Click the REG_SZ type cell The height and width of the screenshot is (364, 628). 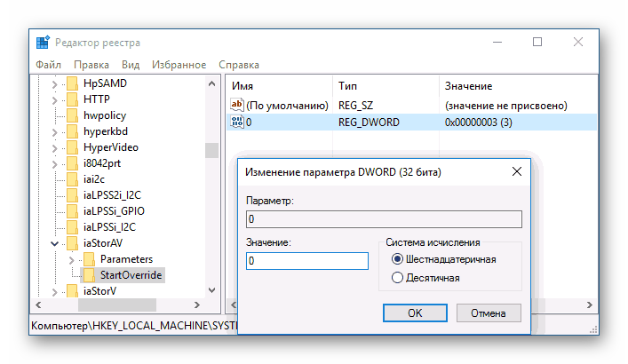point(355,106)
